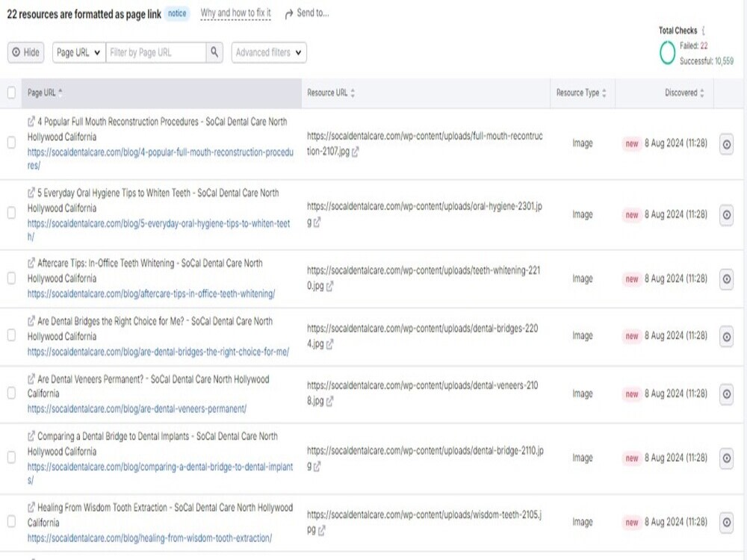Toggle the select-all checkbox in table header

[x=11, y=93]
